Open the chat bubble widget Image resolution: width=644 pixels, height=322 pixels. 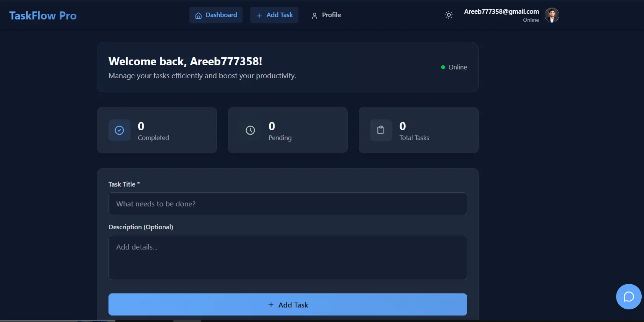point(629,296)
